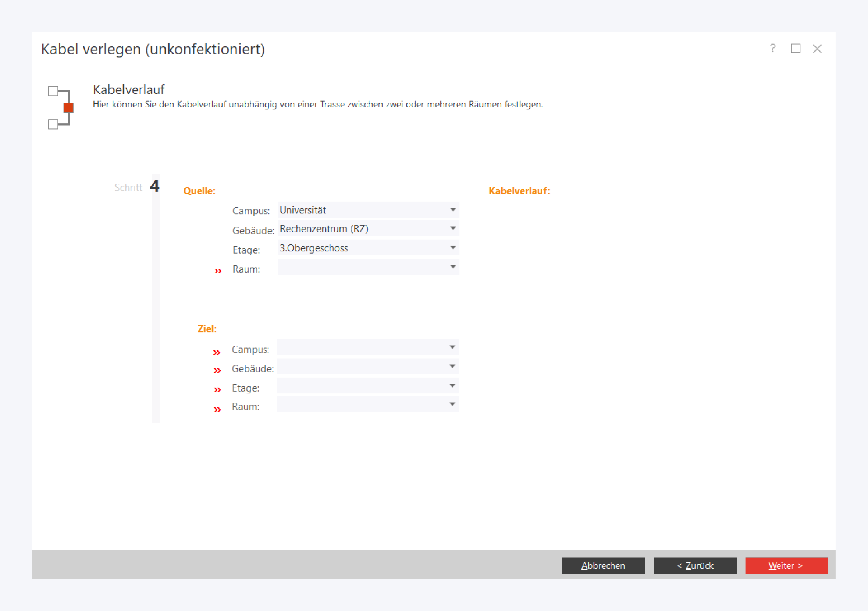This screenshot has width=868, height=611.
Task: Open the empty Ziel Campus dropdown
Action: coord(368,347)
